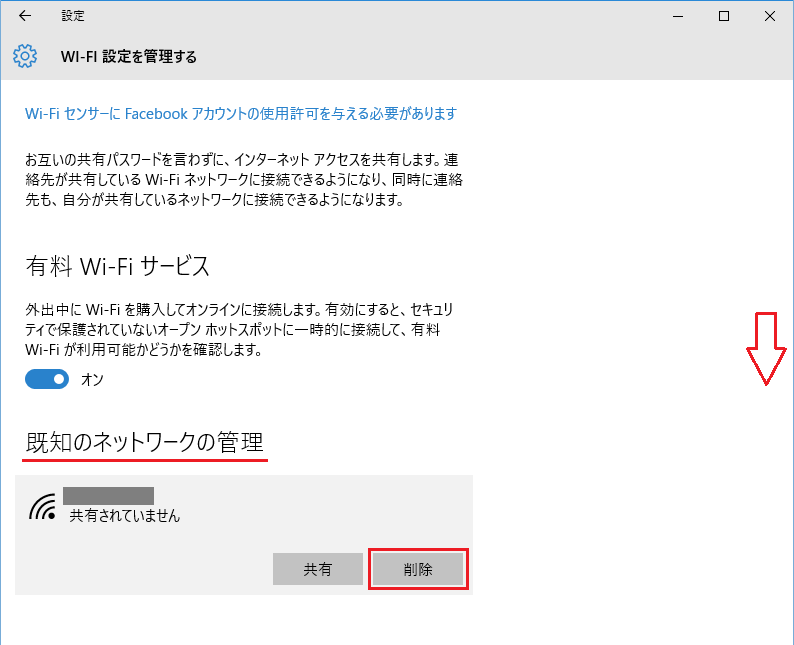Click the 既知のネットワークの管理 heading

pyautogui.click(x=144, y=441)
